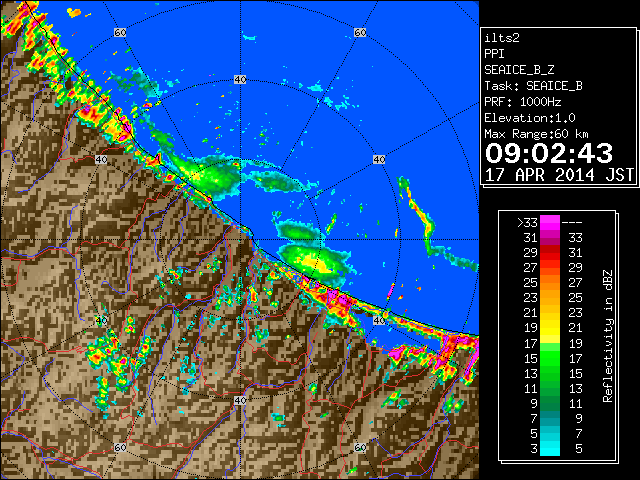The image size is (640, 480).
Task: Click the legend's lowest left-column value '3'
Action: click(533, 449)
